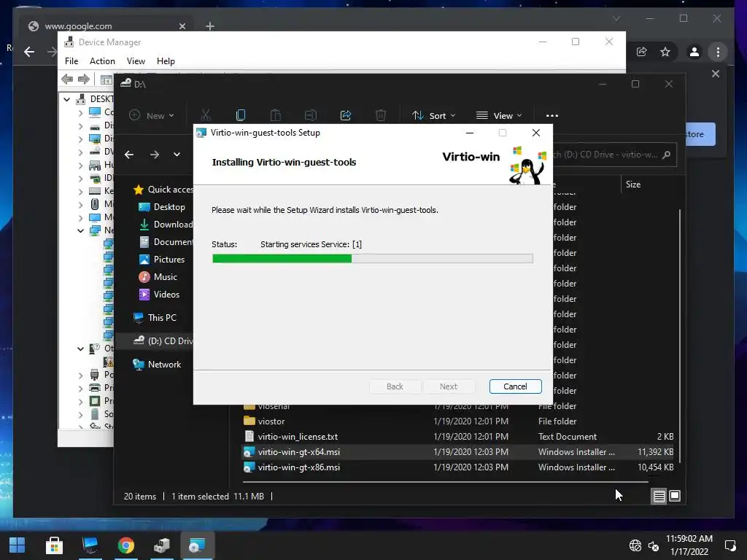Collapse the Network adapters node in Device Manager
The width and height of the screenshot is (747, 560).
[80, 230]
